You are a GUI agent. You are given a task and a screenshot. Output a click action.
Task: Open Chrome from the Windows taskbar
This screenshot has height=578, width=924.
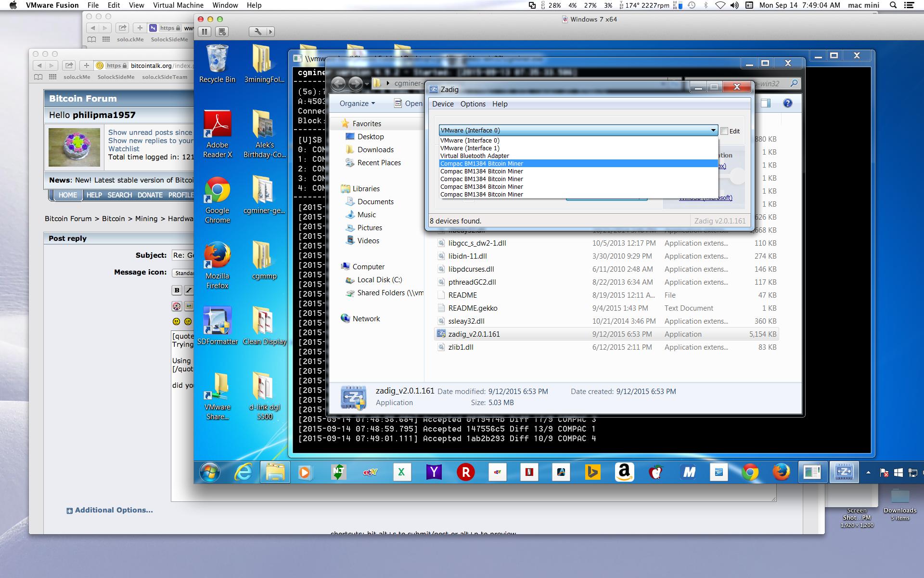point(750,473)
